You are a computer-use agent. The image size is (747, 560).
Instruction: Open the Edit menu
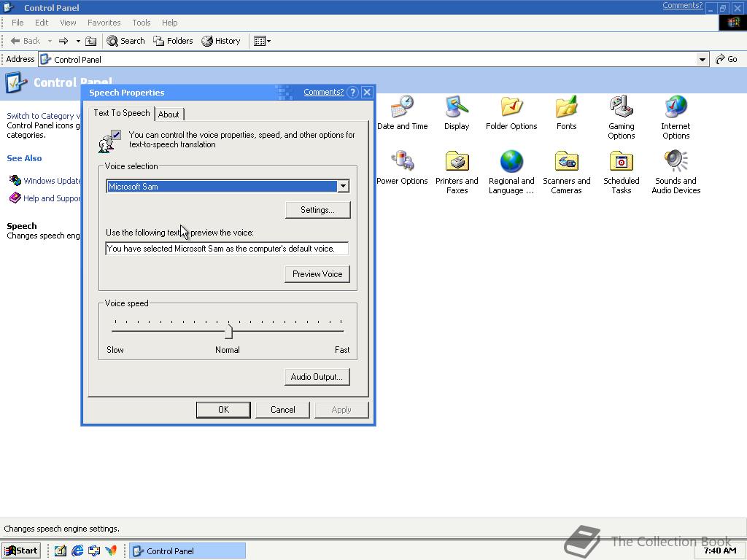[x=42, y=23]
